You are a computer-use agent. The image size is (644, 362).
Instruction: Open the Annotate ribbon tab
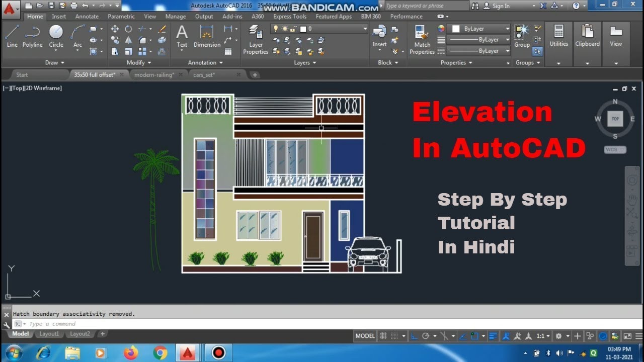pyautogui.click(x=87, y=17)
